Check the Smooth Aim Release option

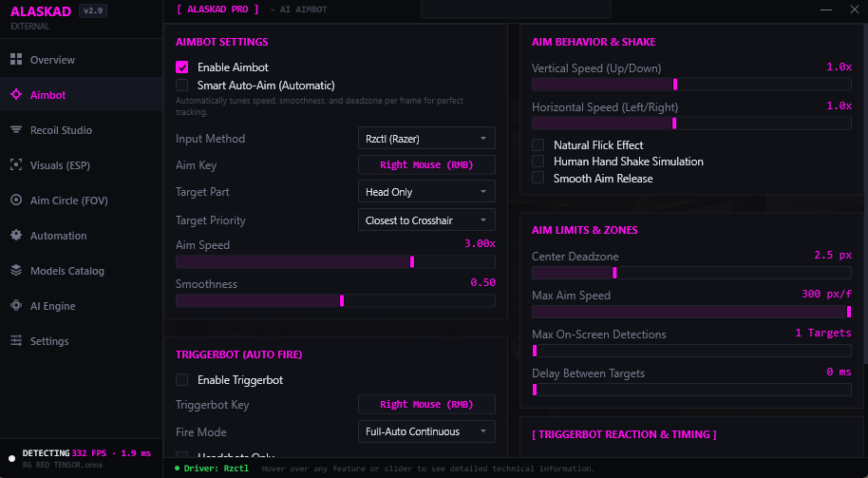tap(538, 178)
